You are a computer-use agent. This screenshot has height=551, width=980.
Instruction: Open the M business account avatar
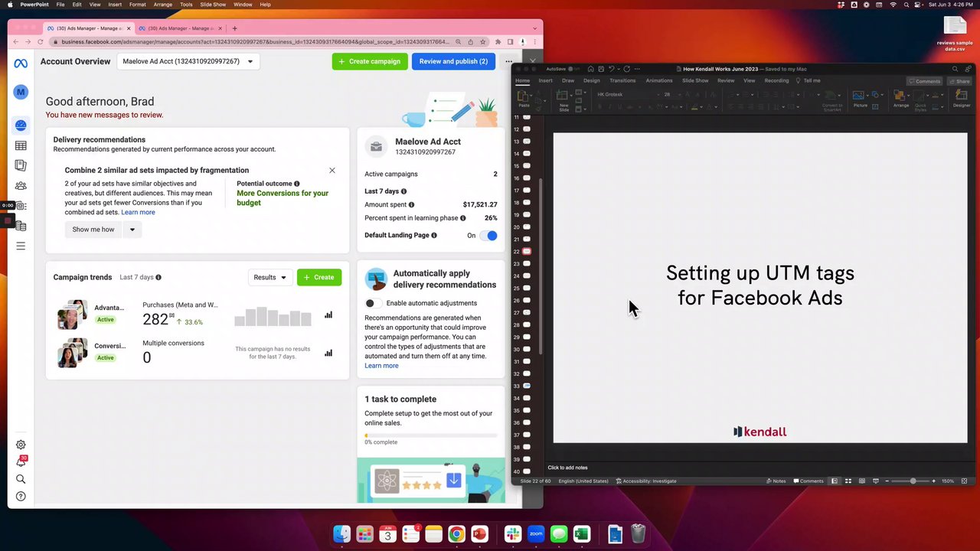point(21,92)
